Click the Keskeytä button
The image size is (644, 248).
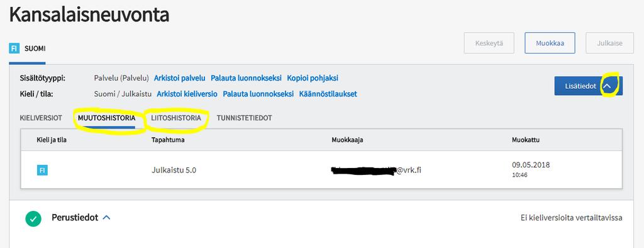(x=489, y=43)
